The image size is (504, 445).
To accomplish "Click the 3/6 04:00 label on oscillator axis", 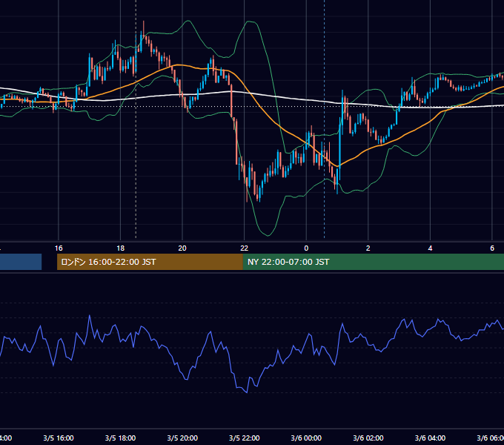I will click(430, 438).
